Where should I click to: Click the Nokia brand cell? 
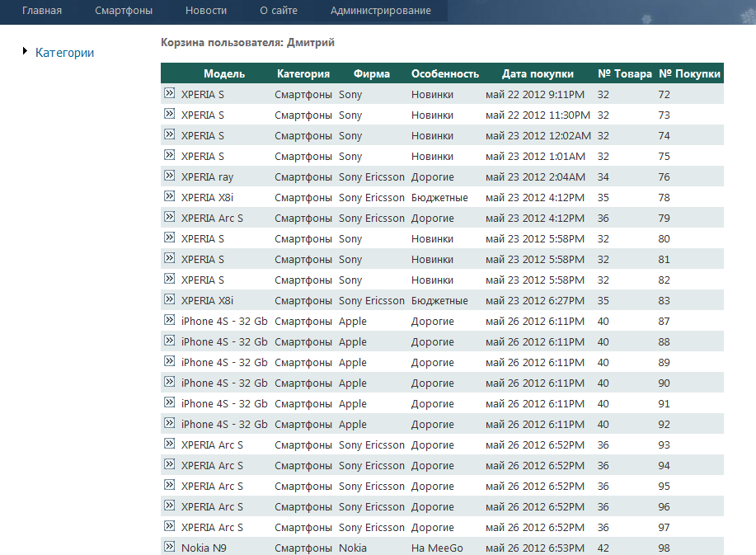pos(353,548)
